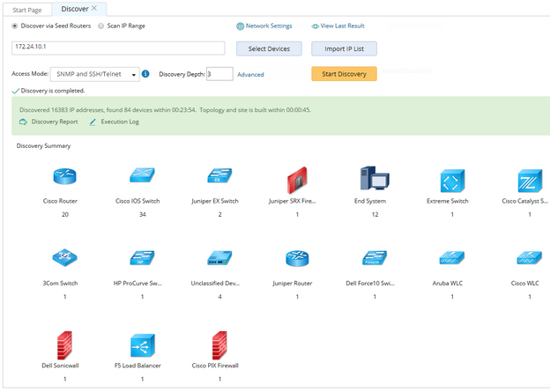Click the Start Discovery button
Viewport: 550px width, 392px height.
pyautogui.click(x=344, y=74)
